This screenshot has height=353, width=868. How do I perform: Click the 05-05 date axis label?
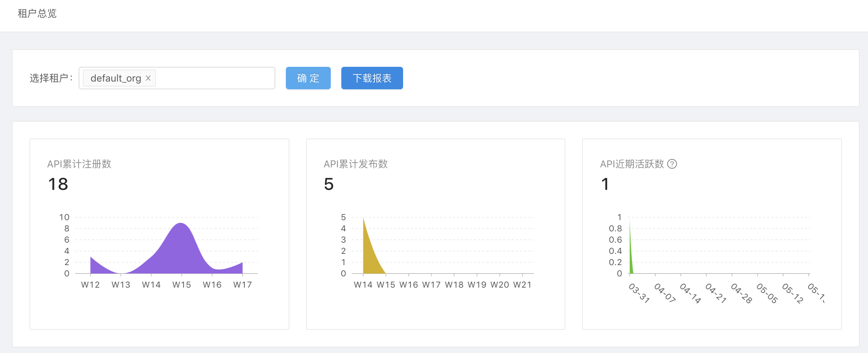click(767, 293)
